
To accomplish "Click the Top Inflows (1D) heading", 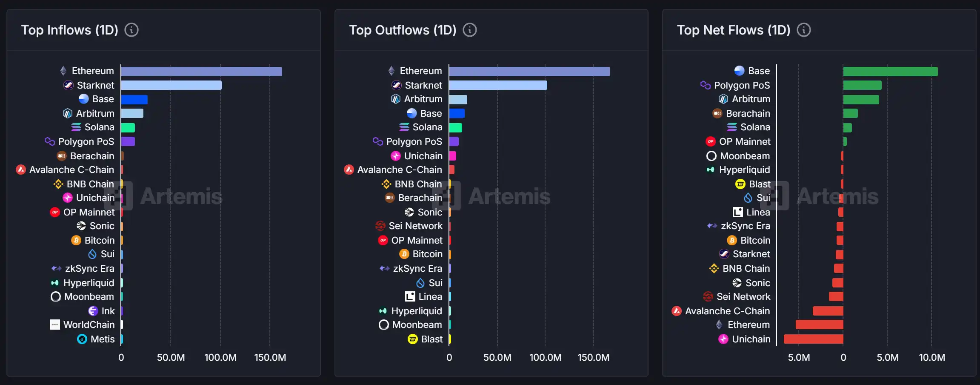I will (70, 30).
